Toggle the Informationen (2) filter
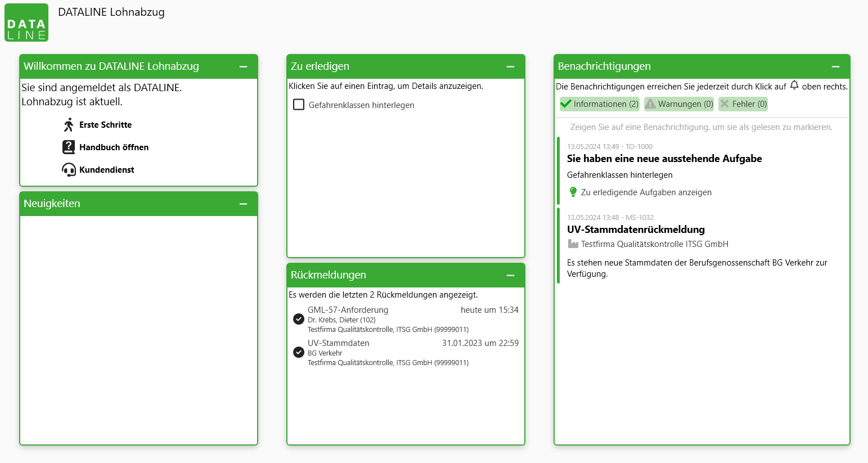The width and height of the screenshot is (868, 463). 600,104
